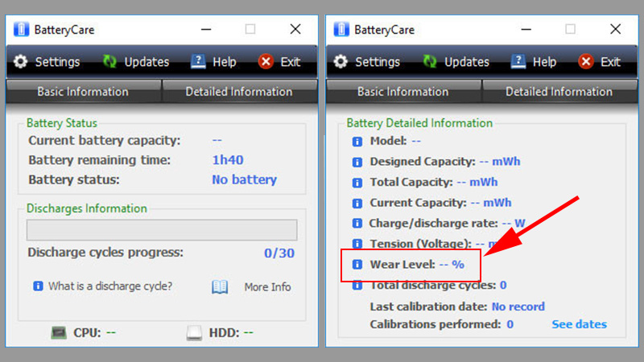Click Help label in left window toolbar
Image resolution: width=644 pixels, height=362 pixels.
pyautogui.click(x=225, y=62)
